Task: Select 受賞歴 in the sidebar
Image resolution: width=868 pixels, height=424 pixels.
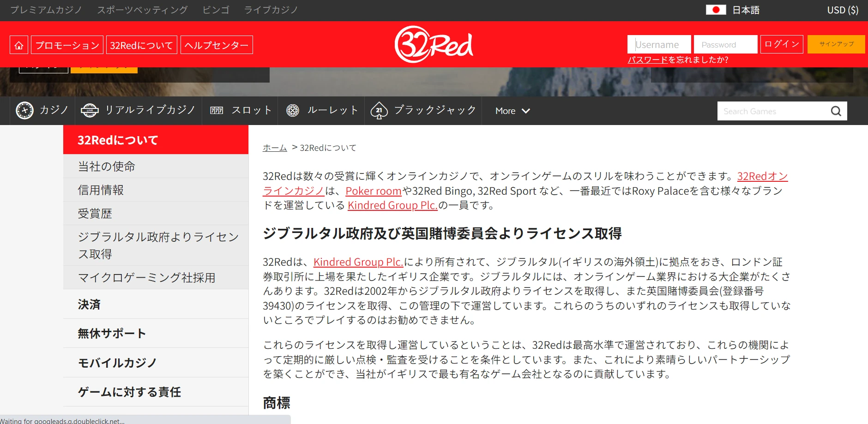Action: pyautogui.click(x=156, y=213)
